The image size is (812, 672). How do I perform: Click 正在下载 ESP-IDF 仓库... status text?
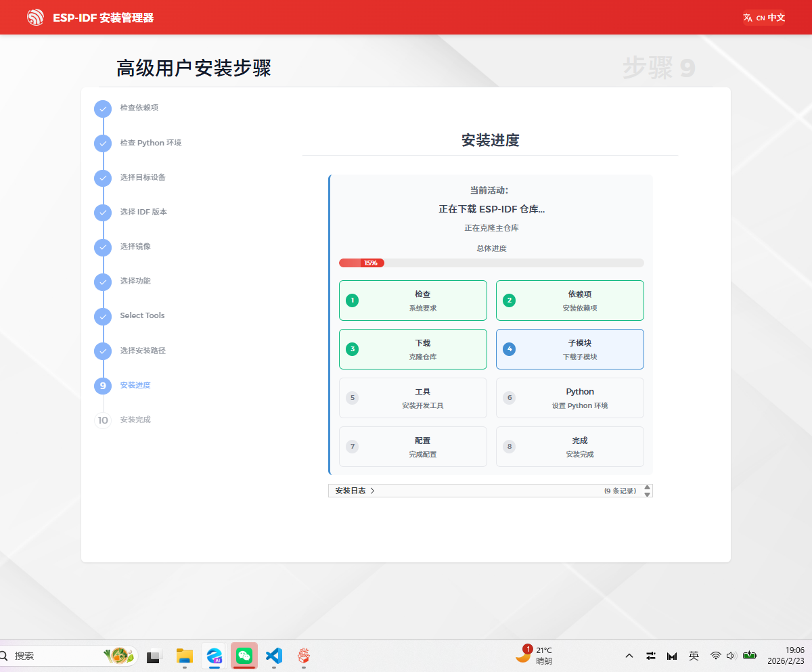[491, 209]
